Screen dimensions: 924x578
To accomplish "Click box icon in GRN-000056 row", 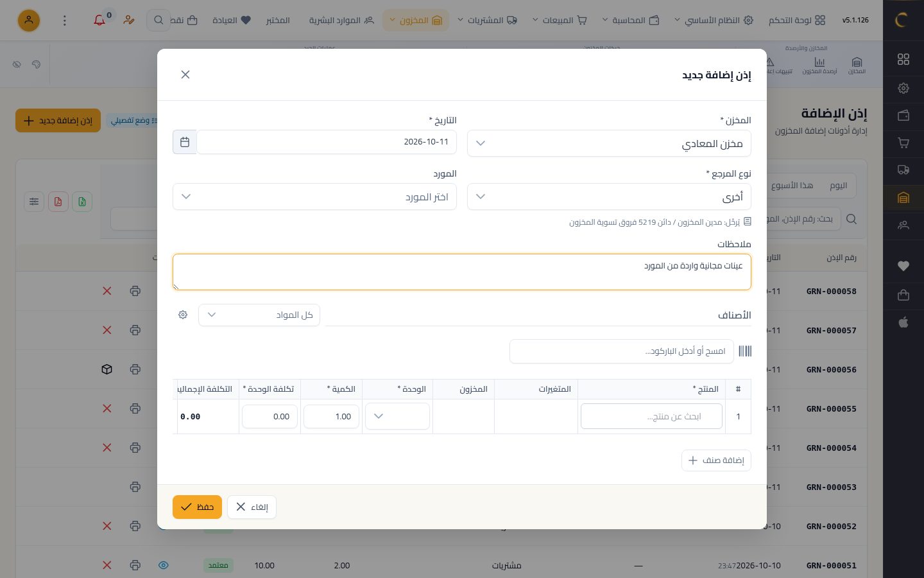I will [x=107, y=369].
